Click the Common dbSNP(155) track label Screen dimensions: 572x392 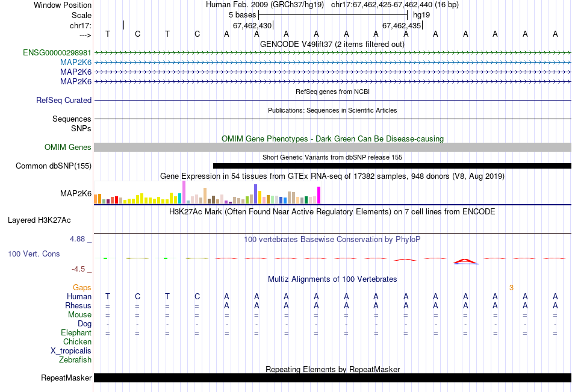pos(54,166)
